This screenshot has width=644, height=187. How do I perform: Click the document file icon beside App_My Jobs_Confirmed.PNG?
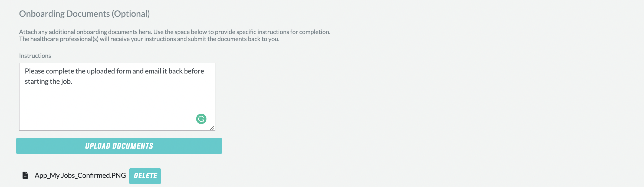click(x=25, y=175)
